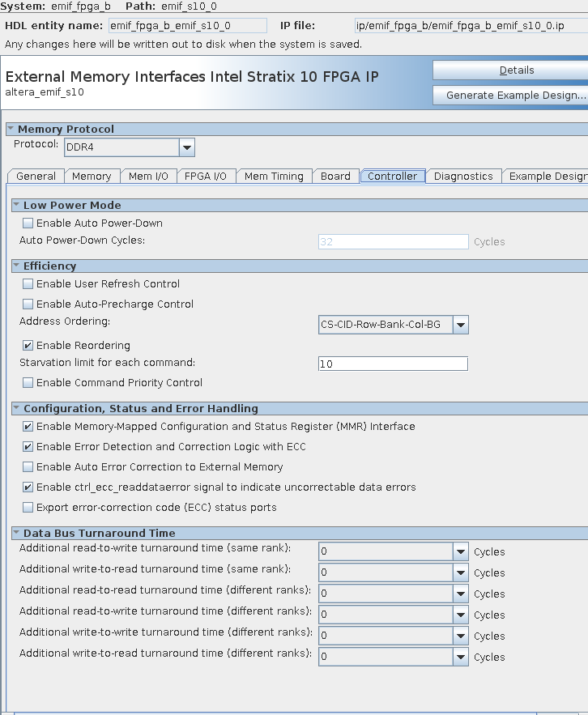
Task: Click the Auto Power-Down Cycles field
Action: pos(394,241)
